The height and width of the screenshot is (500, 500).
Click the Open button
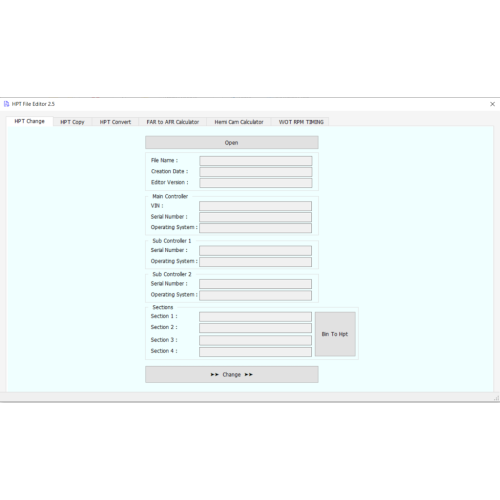point(232,142)
